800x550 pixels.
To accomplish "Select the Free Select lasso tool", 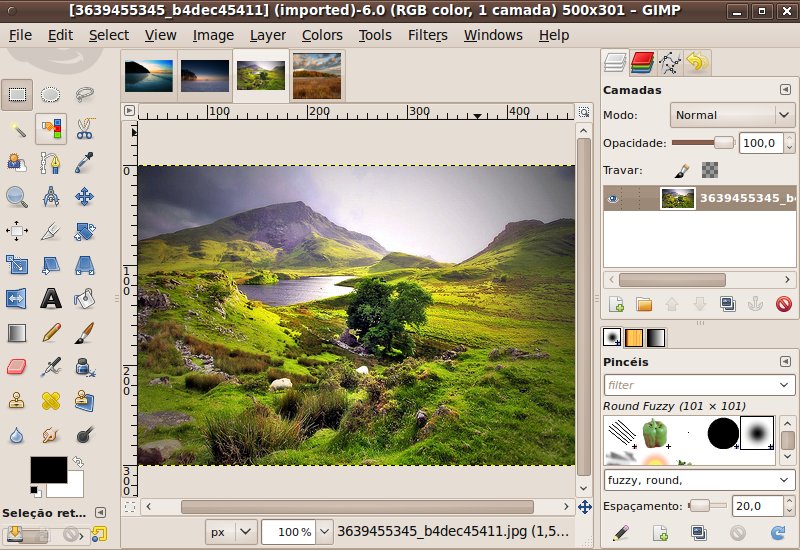I will coord(84,94).
